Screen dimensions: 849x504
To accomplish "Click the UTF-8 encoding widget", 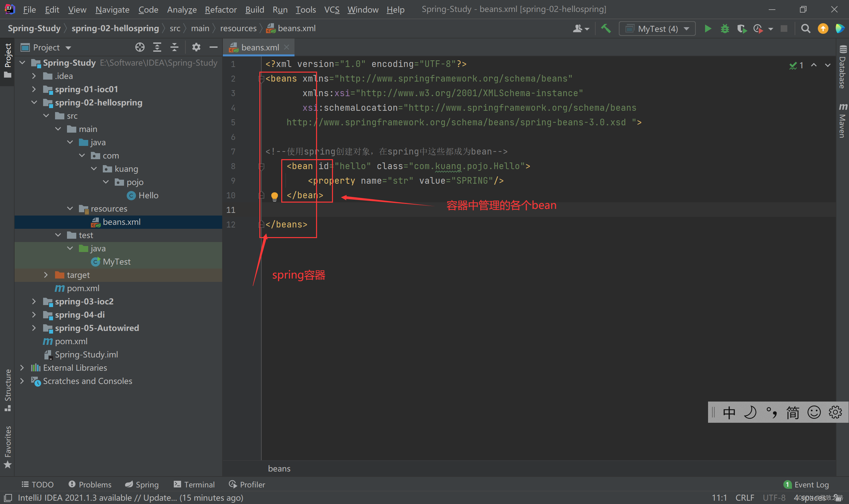I will (774, 498).
